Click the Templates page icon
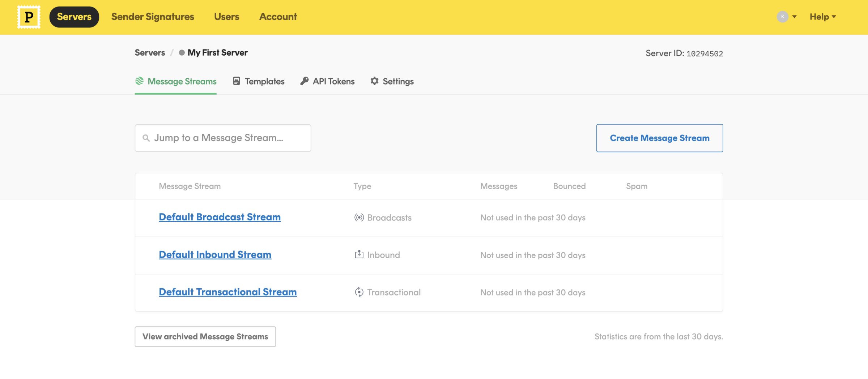Screen dimensions: 868x379 (x=237, y=81)
